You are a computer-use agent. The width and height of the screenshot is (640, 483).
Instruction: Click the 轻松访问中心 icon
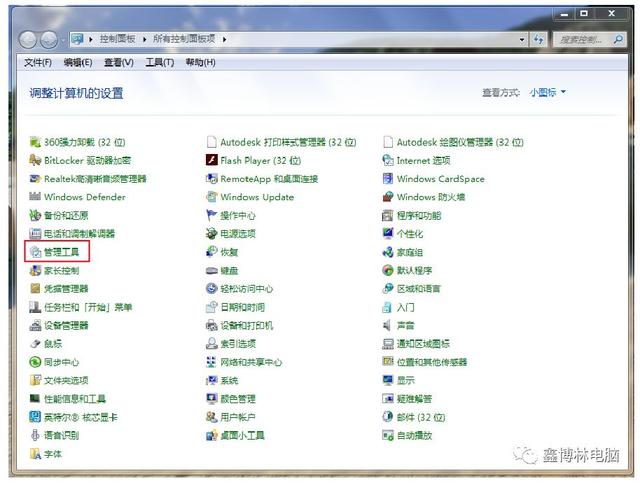(211, 289)
